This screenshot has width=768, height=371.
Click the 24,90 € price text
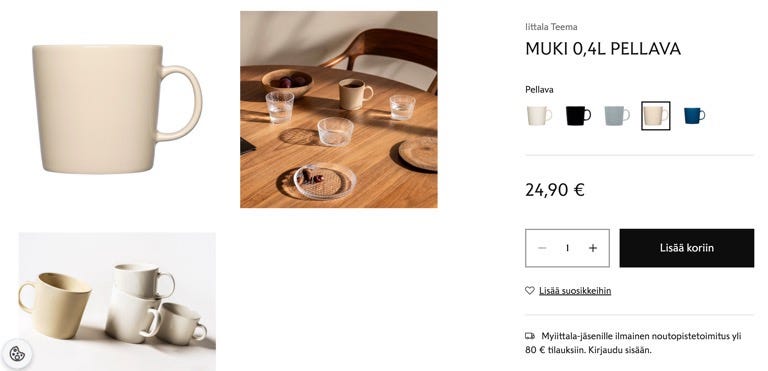click(554, 190)
